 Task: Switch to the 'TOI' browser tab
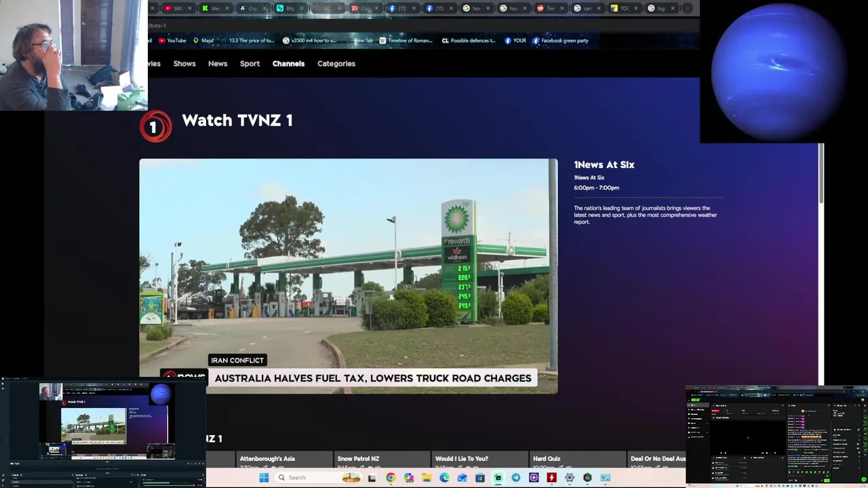[624, 8]
